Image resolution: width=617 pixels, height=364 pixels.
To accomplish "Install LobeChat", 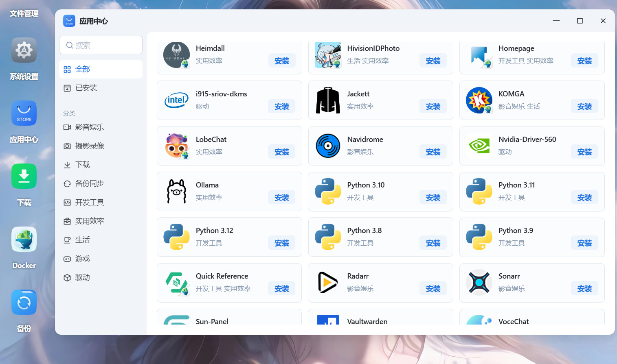I will [282, 152].
